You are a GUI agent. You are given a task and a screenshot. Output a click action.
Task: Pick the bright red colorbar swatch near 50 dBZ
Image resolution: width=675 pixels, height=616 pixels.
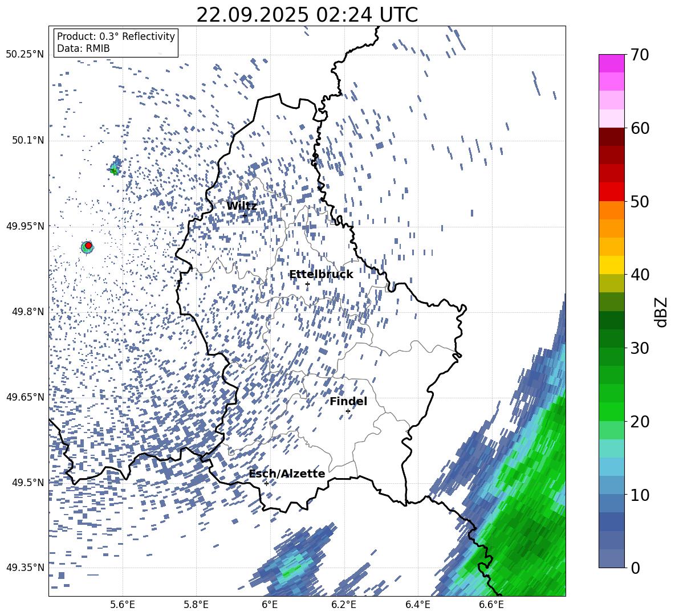pos(611,192)
